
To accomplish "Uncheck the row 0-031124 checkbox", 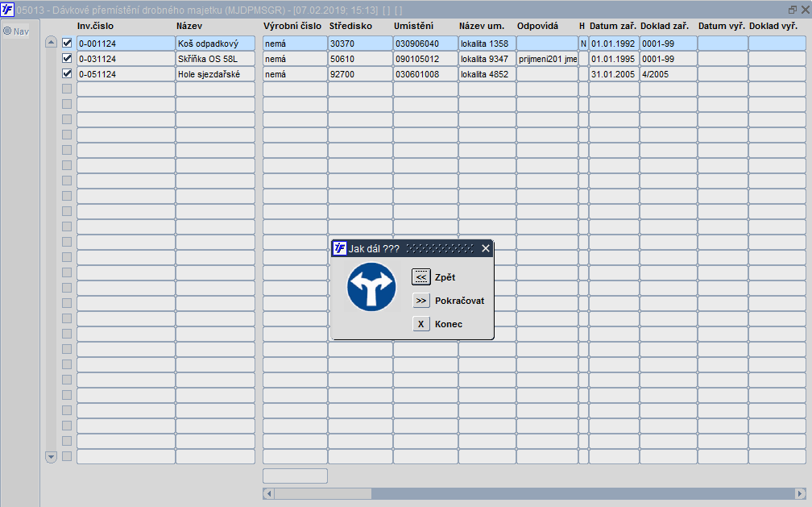I will 67,59.
